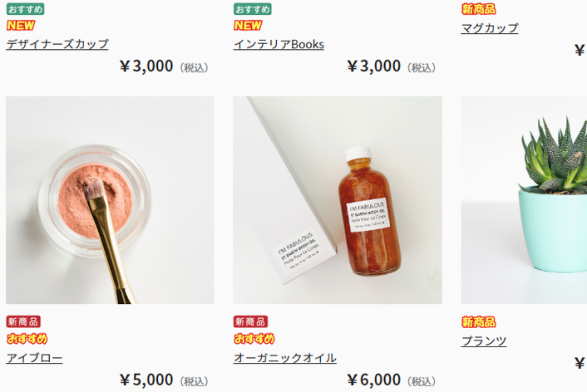Viewport: 587px width, 392px height.
Task: Open the オーガニックオイル product link
Action: [x=285, y=358]
